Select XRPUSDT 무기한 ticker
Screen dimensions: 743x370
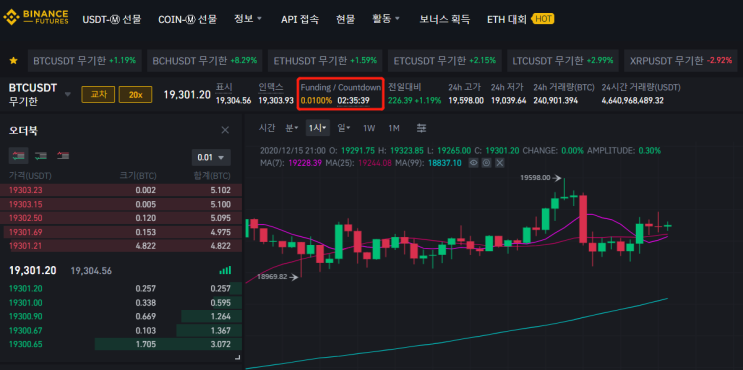(x=681, y=61)
